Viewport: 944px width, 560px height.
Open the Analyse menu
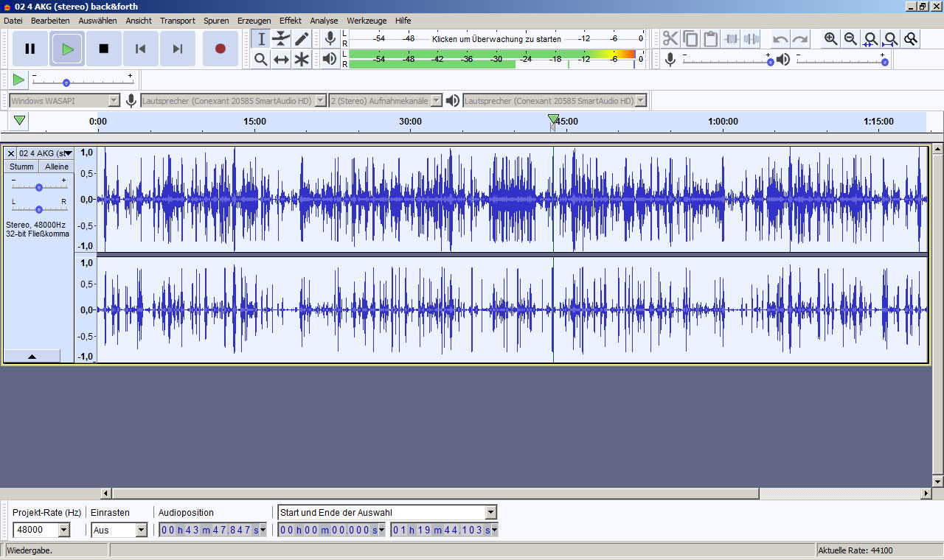[x=324, y=21]
